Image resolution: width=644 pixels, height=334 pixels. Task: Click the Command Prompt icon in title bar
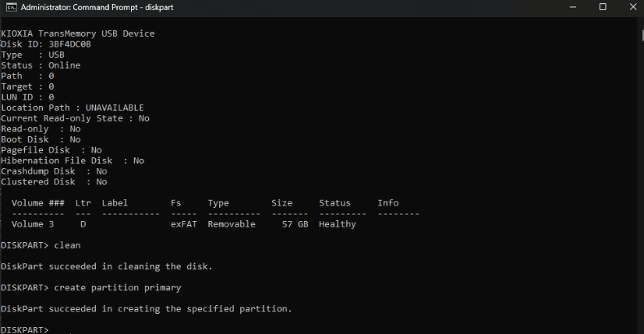click(x=9, y=7)
